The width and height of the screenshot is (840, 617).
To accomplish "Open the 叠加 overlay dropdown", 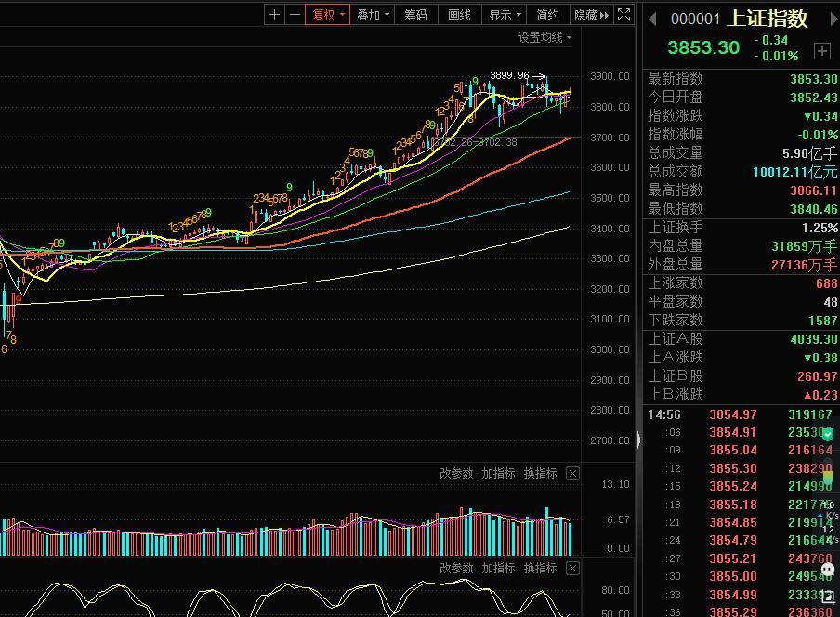I will tap(373, 15).
